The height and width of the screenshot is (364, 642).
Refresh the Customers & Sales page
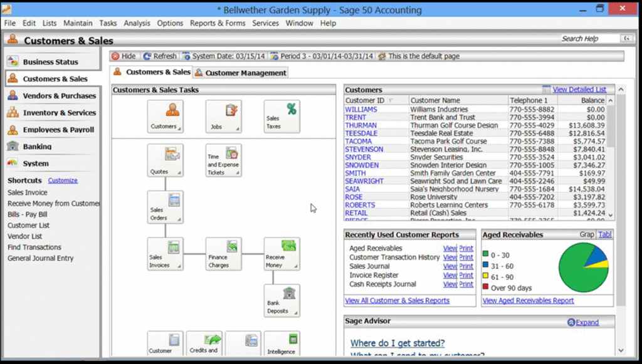click(x=160, y=56)
